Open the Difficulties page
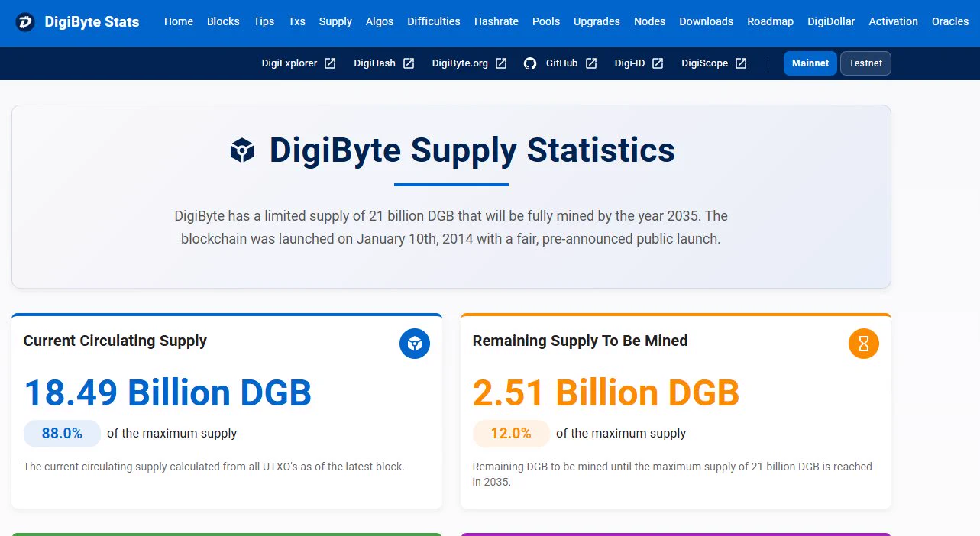The image size is (980, 536). coord(434,22)
